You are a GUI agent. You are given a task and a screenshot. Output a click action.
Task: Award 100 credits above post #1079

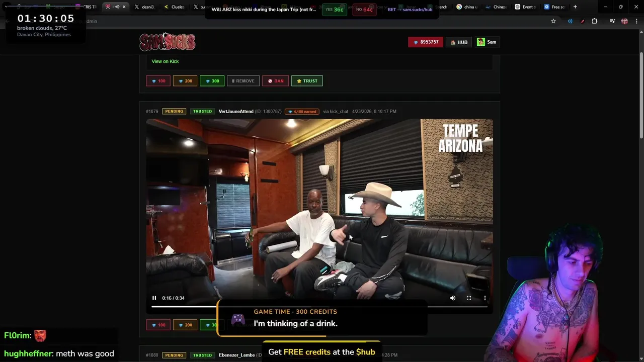tap(158, 81)
